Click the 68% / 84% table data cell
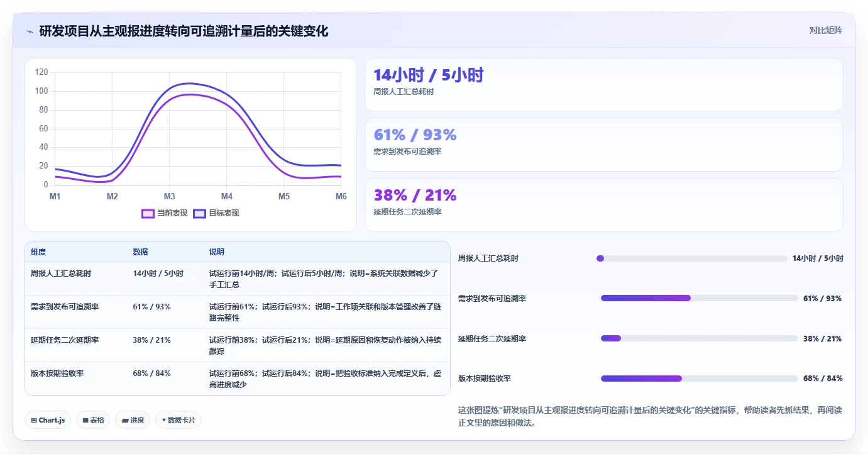Viewport: 868px width, 454px height. (151, 374)
